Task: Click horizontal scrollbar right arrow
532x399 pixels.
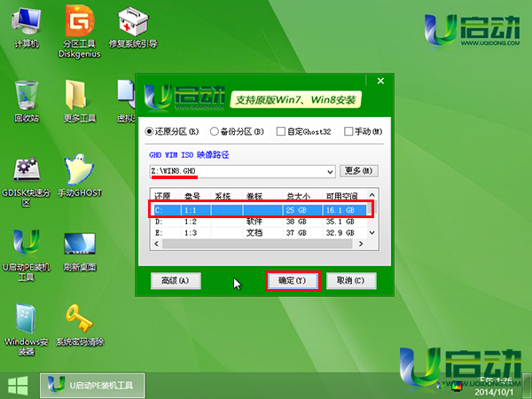Action: coord(361,244)
